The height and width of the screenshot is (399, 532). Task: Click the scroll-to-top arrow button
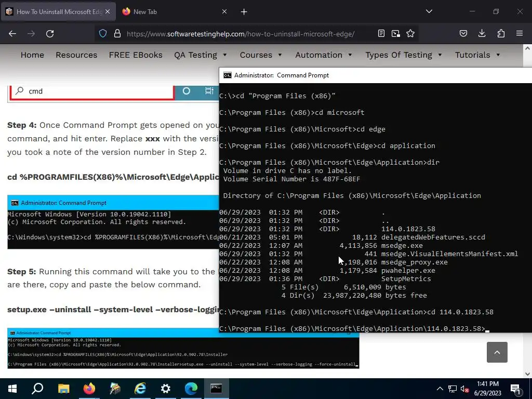pos(497,352)
